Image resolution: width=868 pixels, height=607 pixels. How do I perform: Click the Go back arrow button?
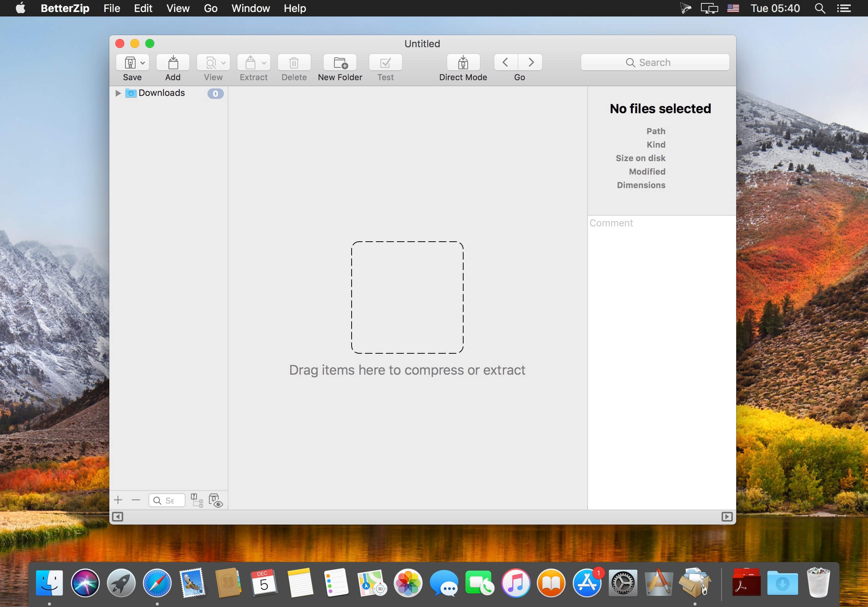coord(505,63)
